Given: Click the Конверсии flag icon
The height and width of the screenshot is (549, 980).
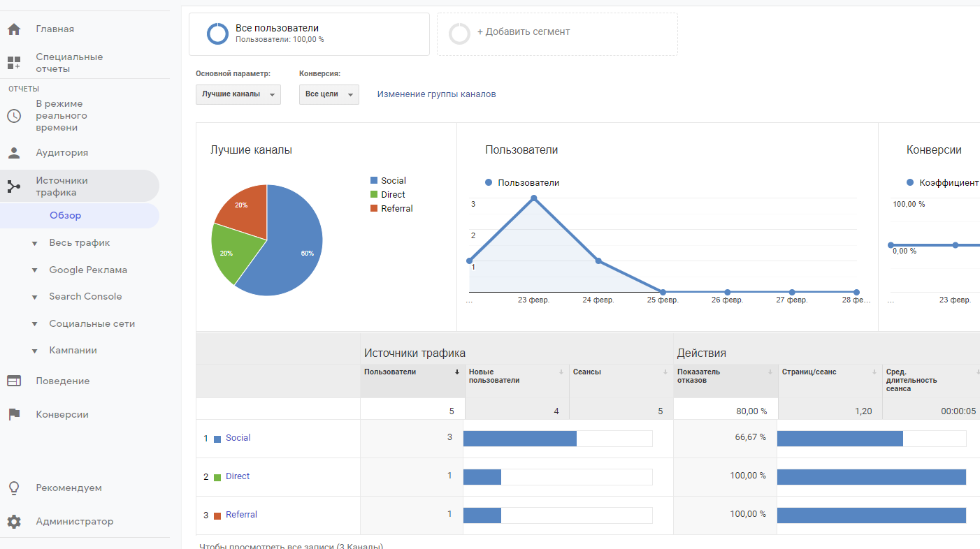Looking at the screenshot, I should [14, 414].
